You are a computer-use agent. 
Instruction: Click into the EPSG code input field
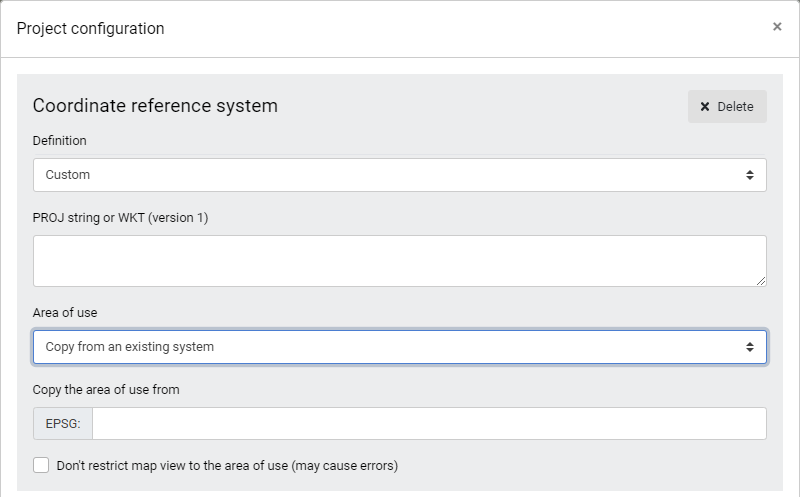[x=429, y=424]
